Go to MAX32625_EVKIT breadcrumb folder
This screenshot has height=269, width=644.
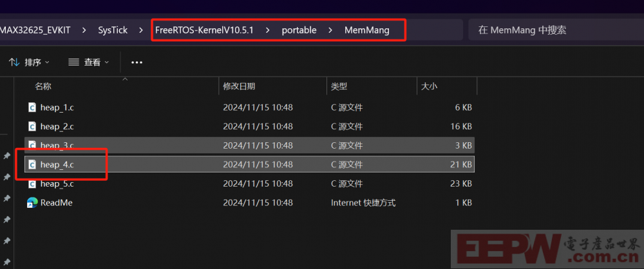click(35, 30)
